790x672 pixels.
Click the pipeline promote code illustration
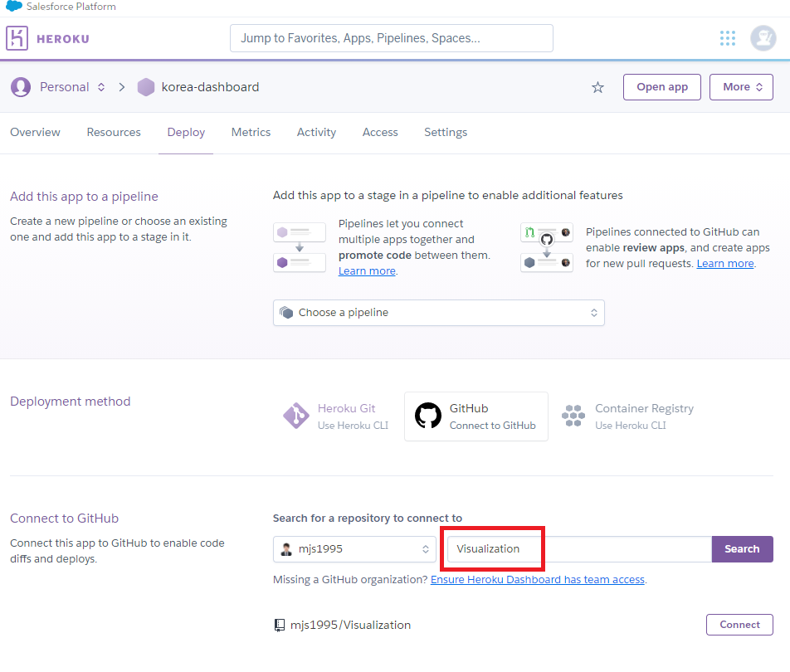coord(300,247)
